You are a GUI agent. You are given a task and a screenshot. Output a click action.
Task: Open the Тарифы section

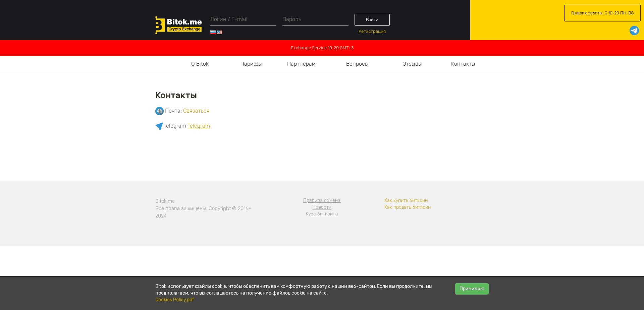tap(252, 64)
